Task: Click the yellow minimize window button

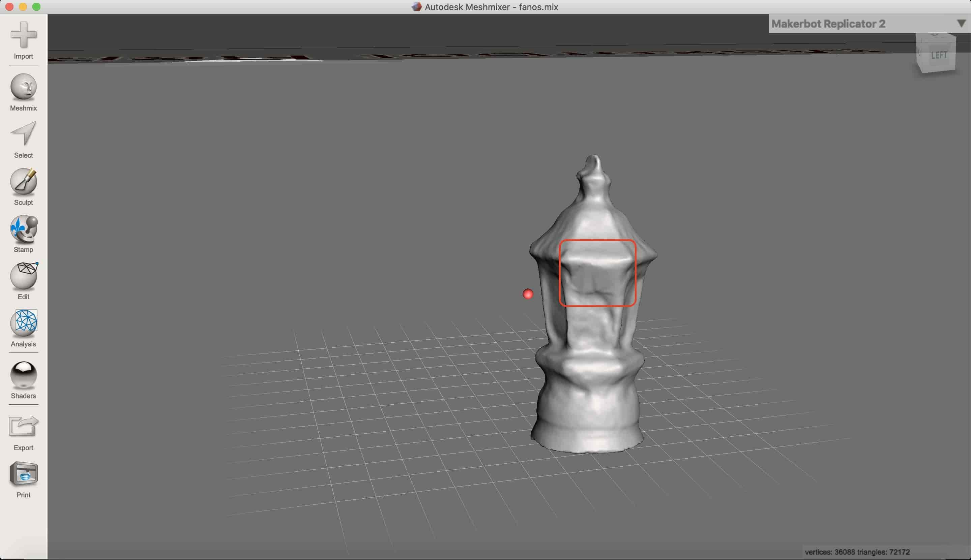Action: [23, 7]
